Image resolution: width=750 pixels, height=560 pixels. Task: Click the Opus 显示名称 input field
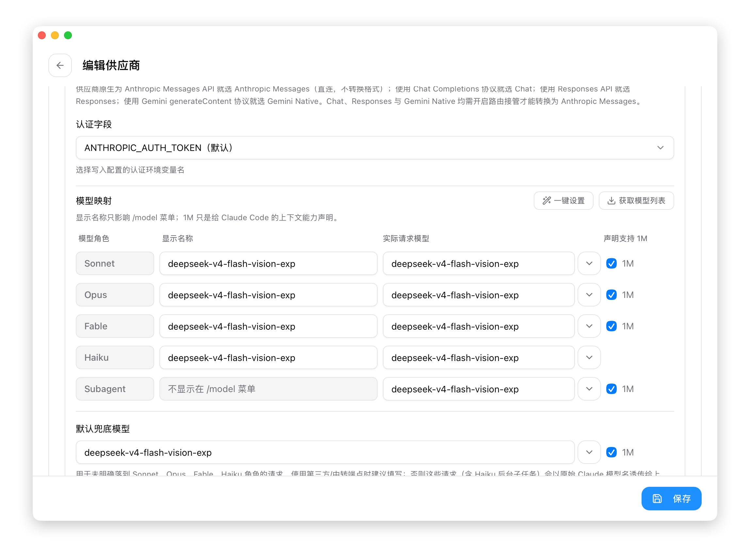pos(269,295)
